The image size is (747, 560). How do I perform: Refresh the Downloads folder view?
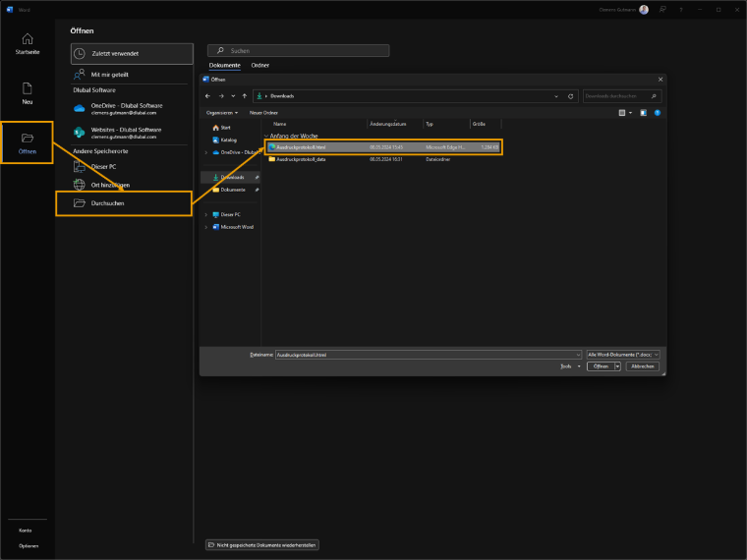click(x=570, y=96)
